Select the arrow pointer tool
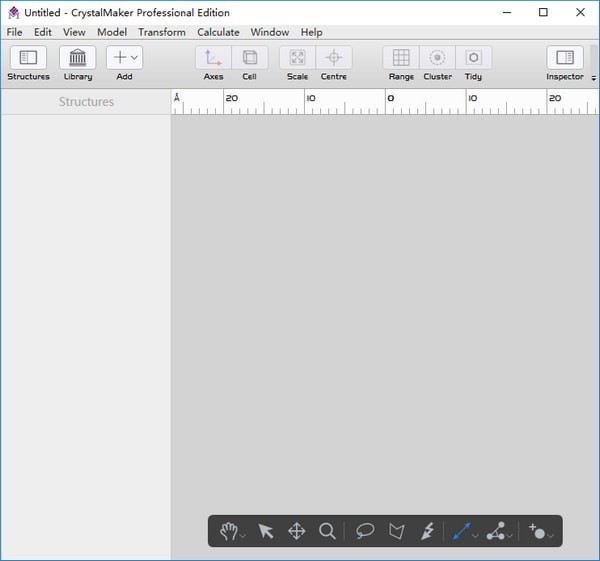The image size is (600, 561). point(266,531)
